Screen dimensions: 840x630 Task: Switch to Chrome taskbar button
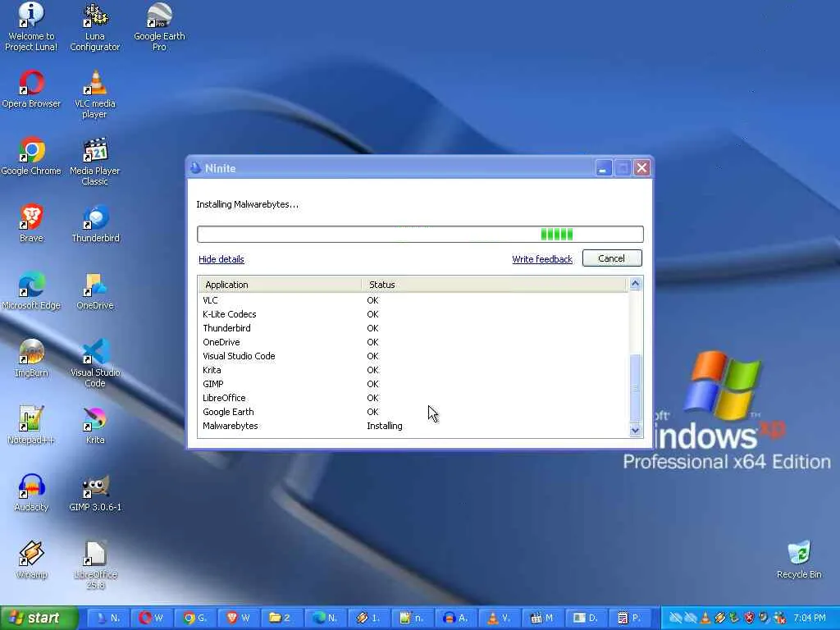pos(194,619)
